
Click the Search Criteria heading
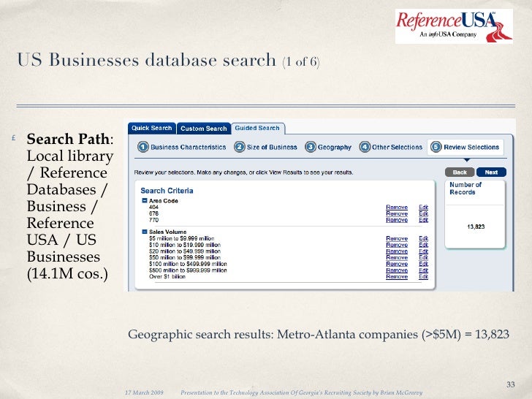pyautogui.click(x=167, y=191)
